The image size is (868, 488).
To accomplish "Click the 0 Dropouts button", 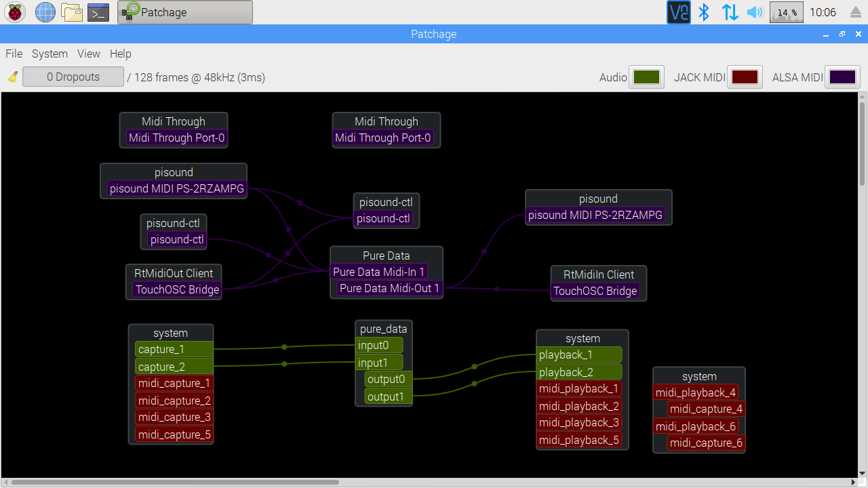I will 73,77.
